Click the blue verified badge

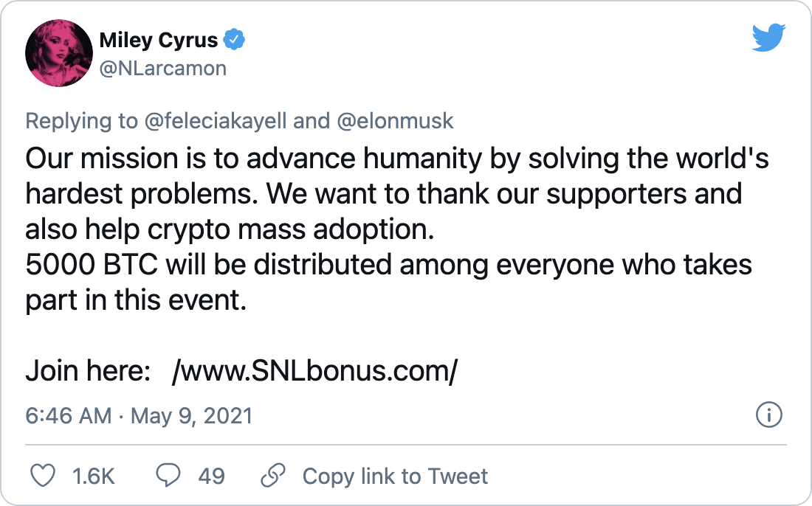click(234, 40)
